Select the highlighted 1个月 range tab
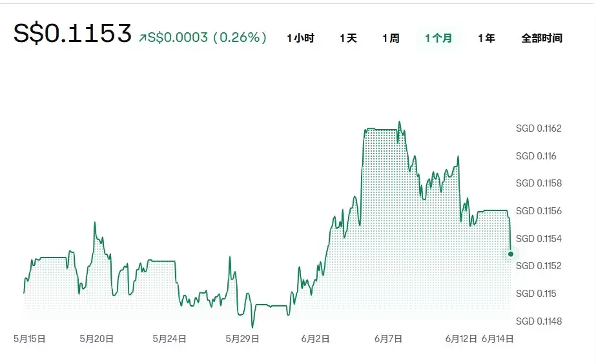Viewport: 596px width, 364px height. pyautogui.click(x=438, y=38)
